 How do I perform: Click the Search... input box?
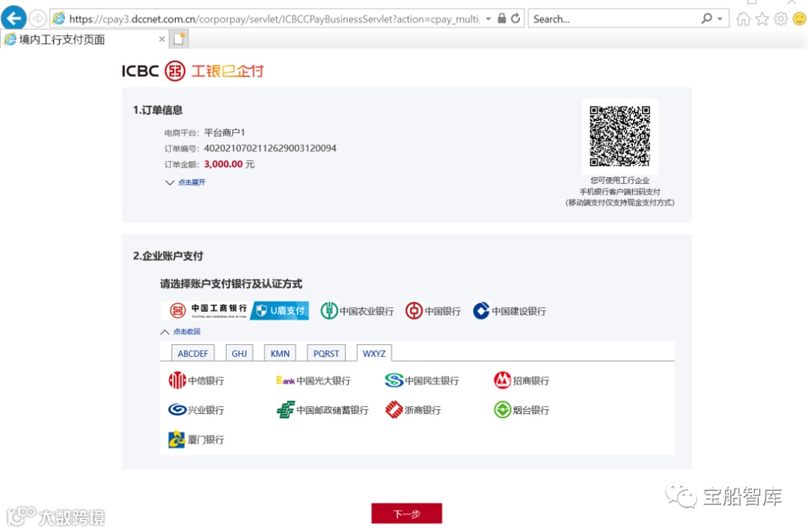(x=613, y=19)
